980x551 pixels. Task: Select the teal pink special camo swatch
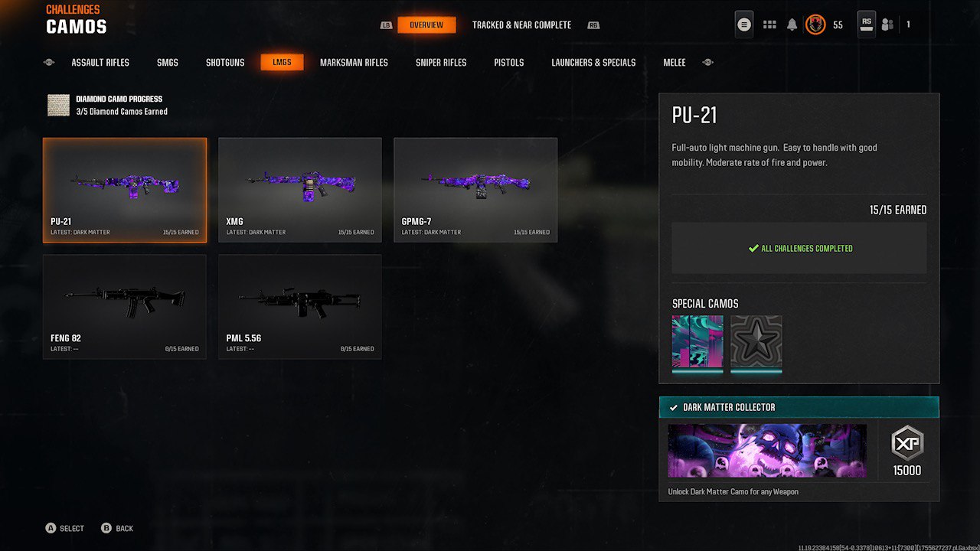(697, 342)
